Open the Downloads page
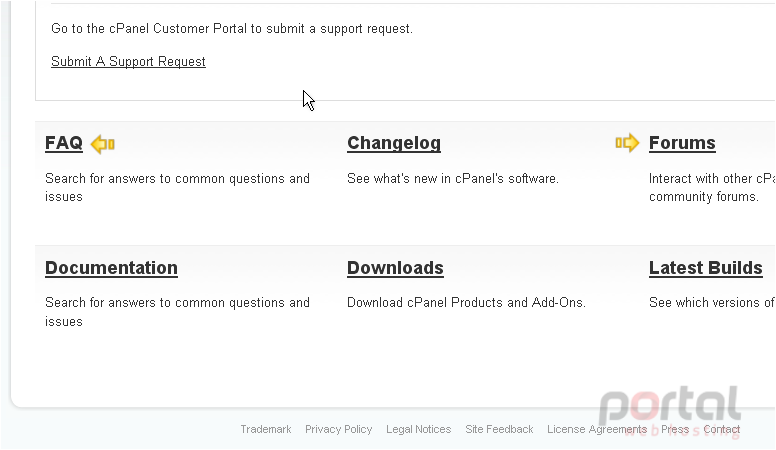 point(395,268)
